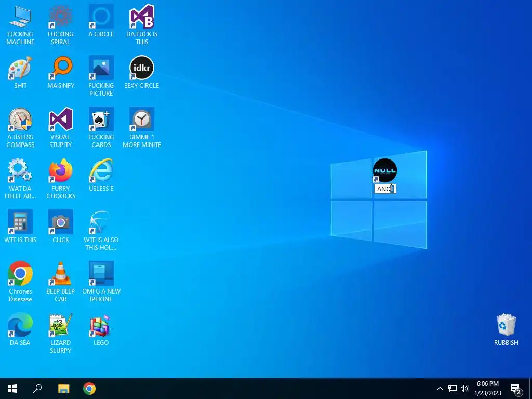Viewport: 532px width, 399px height.
Task: Select the LEGO blocks shortcut
Action: click(x=101, y=325)
